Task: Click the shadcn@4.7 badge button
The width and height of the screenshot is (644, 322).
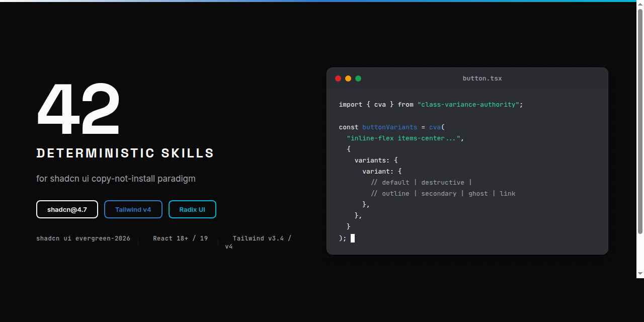Action: click(67, 209)
